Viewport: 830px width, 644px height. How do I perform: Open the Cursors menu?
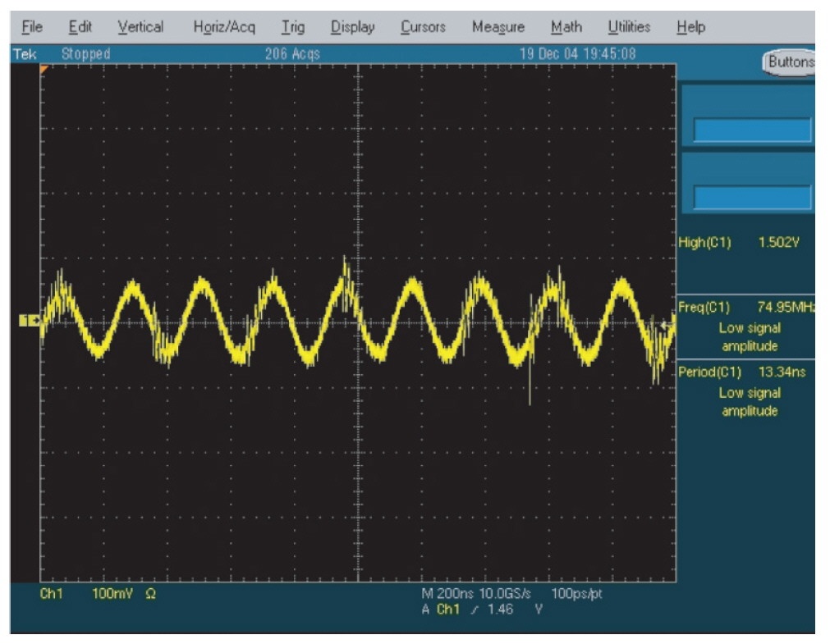[x=423, y=27]
